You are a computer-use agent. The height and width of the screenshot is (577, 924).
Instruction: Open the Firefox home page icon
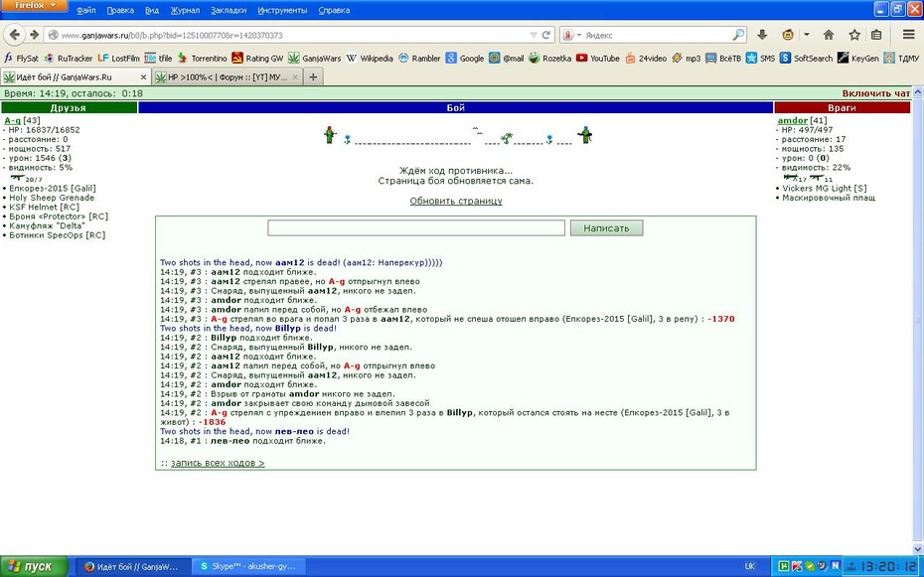pos(829,35)
